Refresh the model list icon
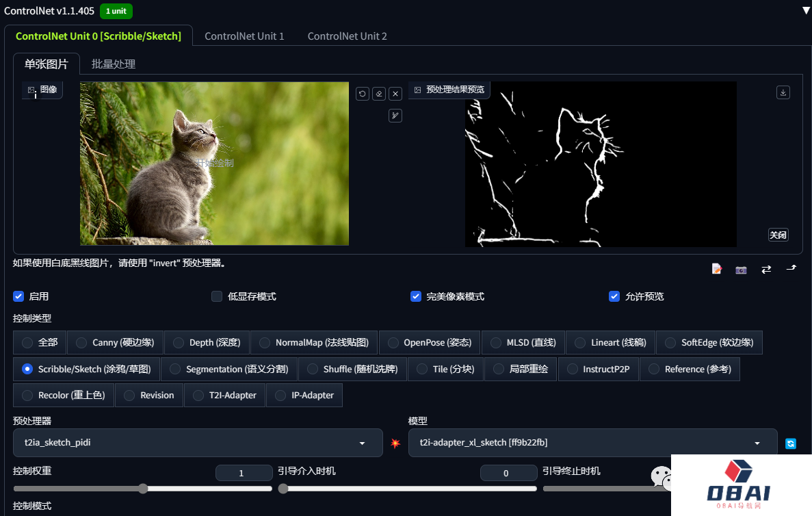 coord(791,443)
